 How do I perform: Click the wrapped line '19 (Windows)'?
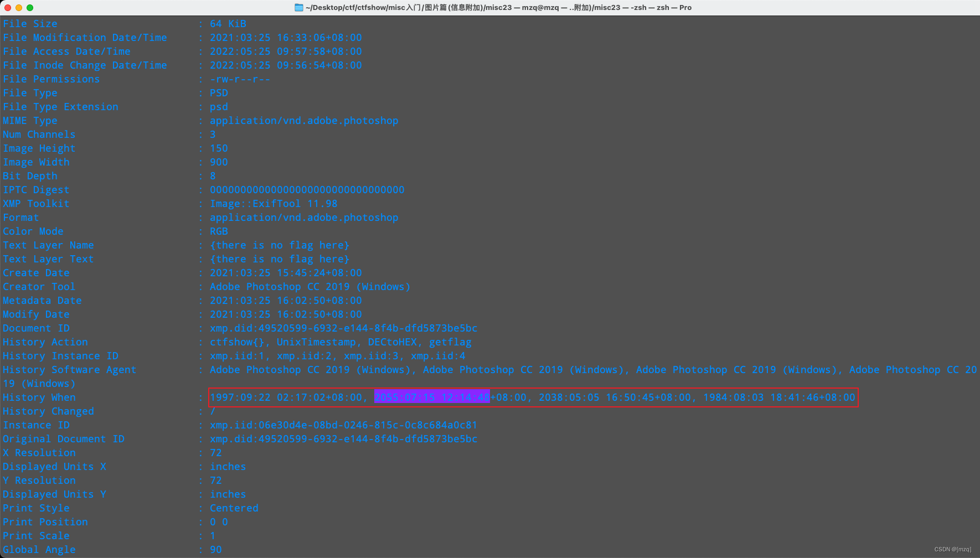click(x=39, y=384)
